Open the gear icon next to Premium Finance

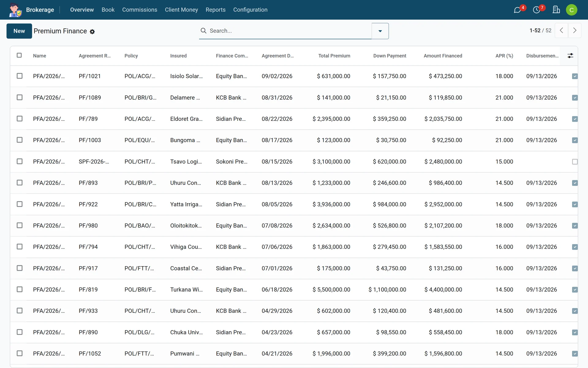92,32
